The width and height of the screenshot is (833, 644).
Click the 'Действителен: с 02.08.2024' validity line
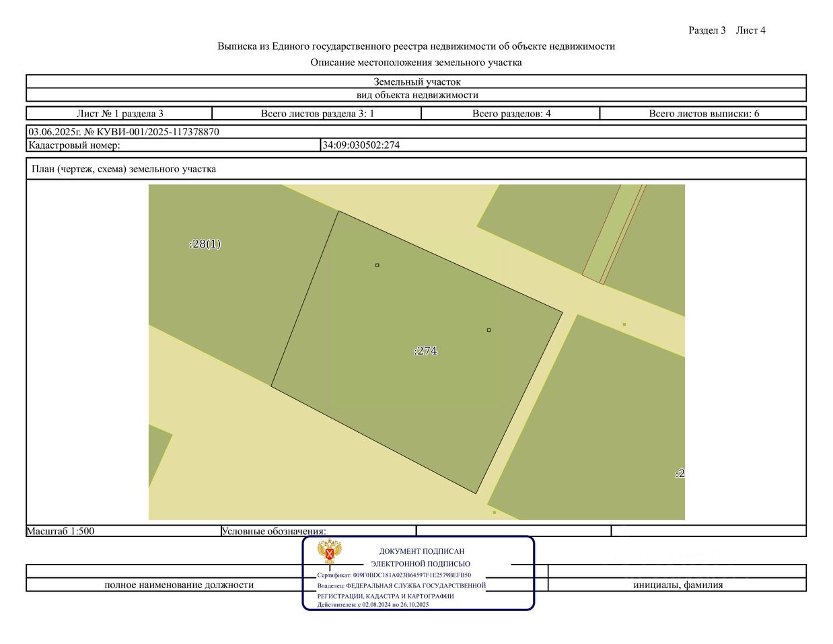[373, 605]
